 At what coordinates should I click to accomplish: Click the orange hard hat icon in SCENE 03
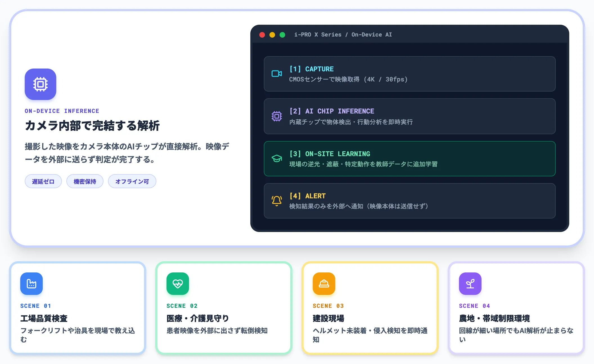324,284
